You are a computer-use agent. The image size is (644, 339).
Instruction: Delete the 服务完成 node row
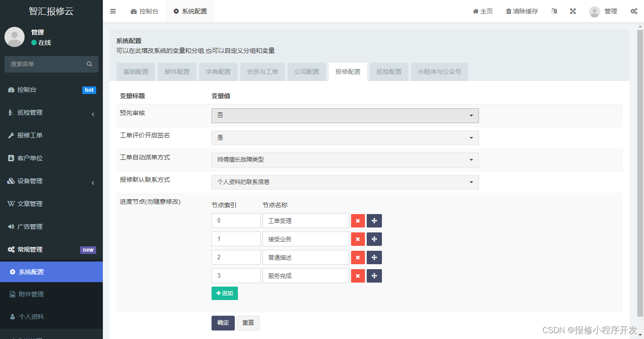pyautogui.click(x=358, y=276)
